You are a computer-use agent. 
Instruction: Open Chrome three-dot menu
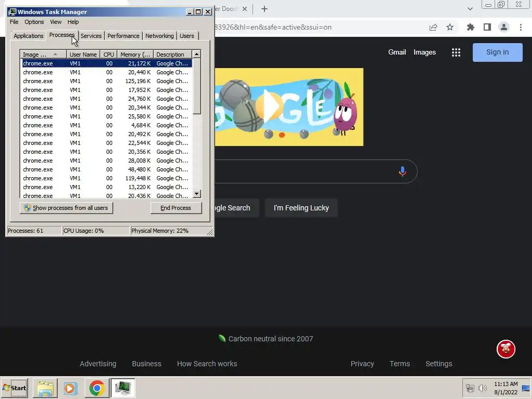[521, 27]
